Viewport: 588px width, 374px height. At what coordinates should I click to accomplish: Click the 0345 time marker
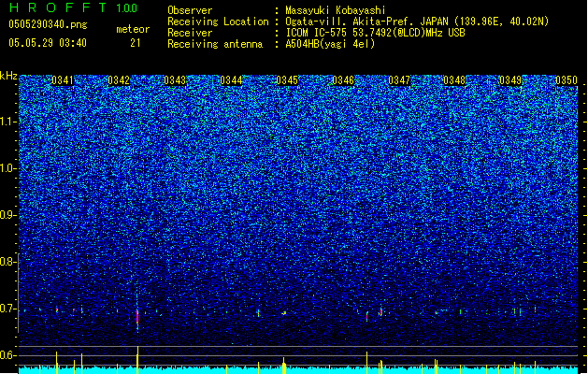point(287,80)
